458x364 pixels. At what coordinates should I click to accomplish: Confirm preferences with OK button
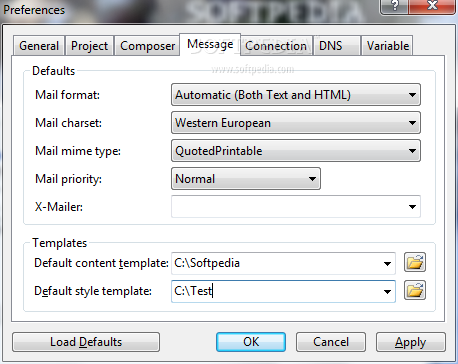pyautogui.click(x=251, y=342)
